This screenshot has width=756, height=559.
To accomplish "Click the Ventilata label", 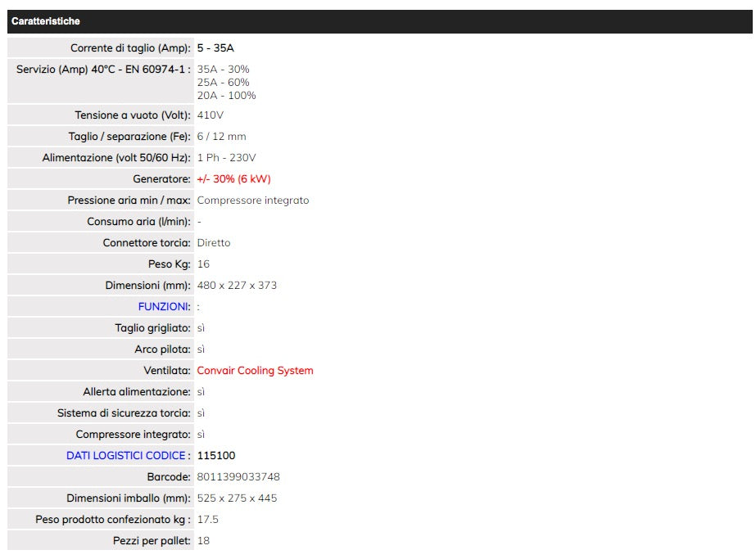I will tap(167, 371).
